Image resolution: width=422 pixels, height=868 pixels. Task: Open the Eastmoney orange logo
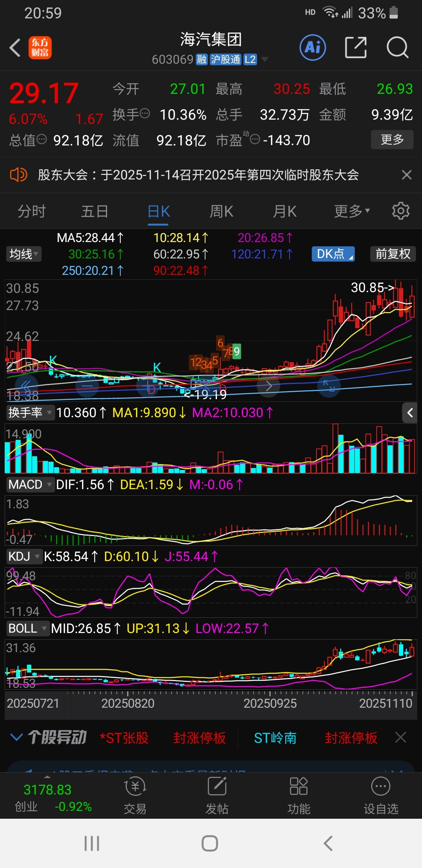(40, 48)
